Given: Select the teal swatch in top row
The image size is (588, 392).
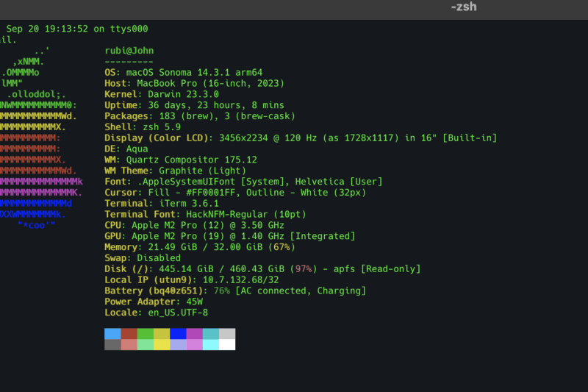Looking at the screenshot, I should tap(211, 333).
